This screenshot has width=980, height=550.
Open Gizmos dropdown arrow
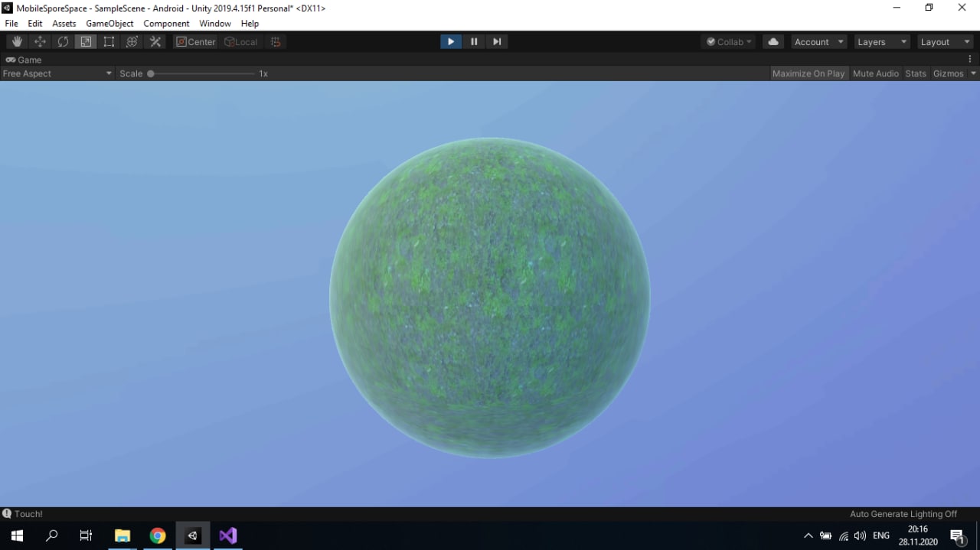(x=973, y=73)
